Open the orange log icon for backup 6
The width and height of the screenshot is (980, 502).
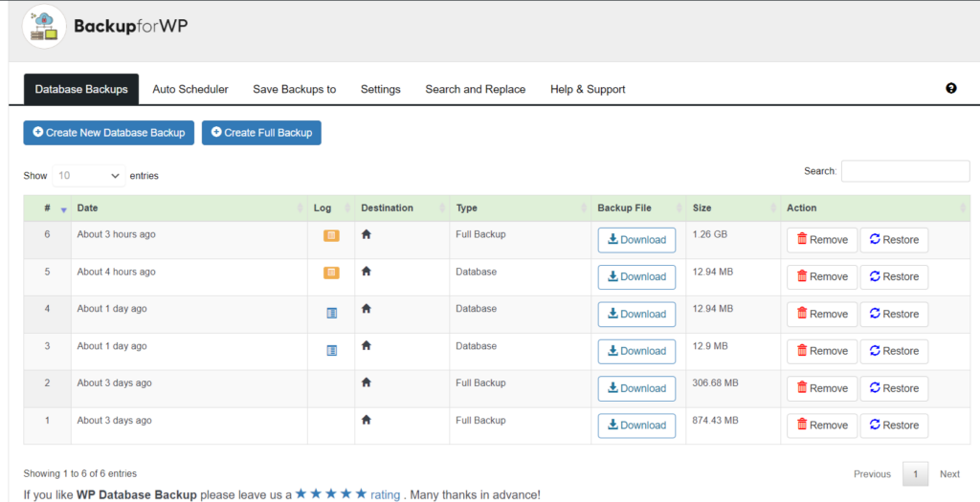[331, 235]
